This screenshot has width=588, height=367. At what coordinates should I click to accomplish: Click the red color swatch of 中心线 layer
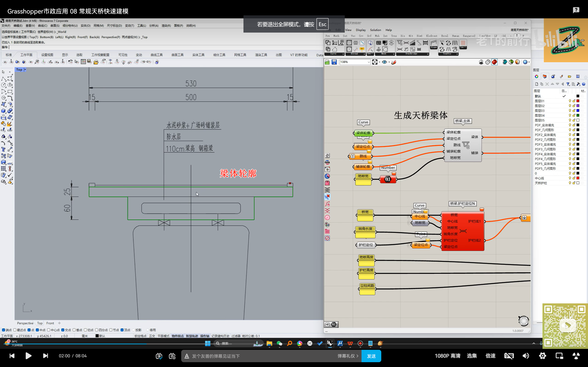click(x=578, y=178)
